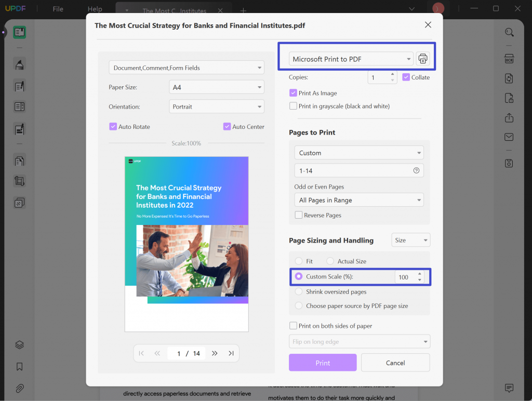Enable Print in grayscale option

coord(294,106)
